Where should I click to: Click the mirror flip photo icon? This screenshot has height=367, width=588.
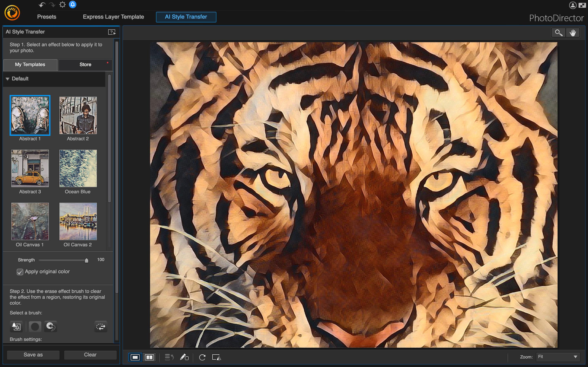pyautogui.click(x=216, y=357)
